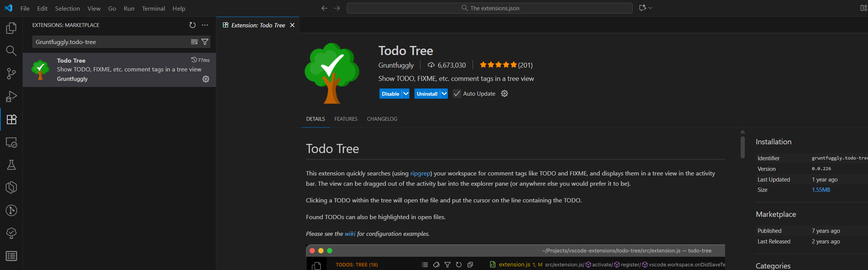Click the Disable button
Viewport: 868px width, 270px height.
pyautogui.click(x=390, y=94)
